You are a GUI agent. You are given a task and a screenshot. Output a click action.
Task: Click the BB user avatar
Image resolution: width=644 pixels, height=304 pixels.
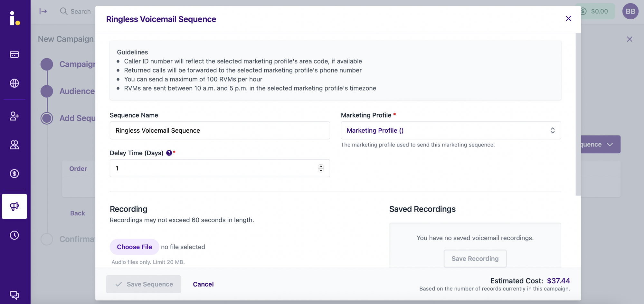pyautogui.click(x=630, y=11)
